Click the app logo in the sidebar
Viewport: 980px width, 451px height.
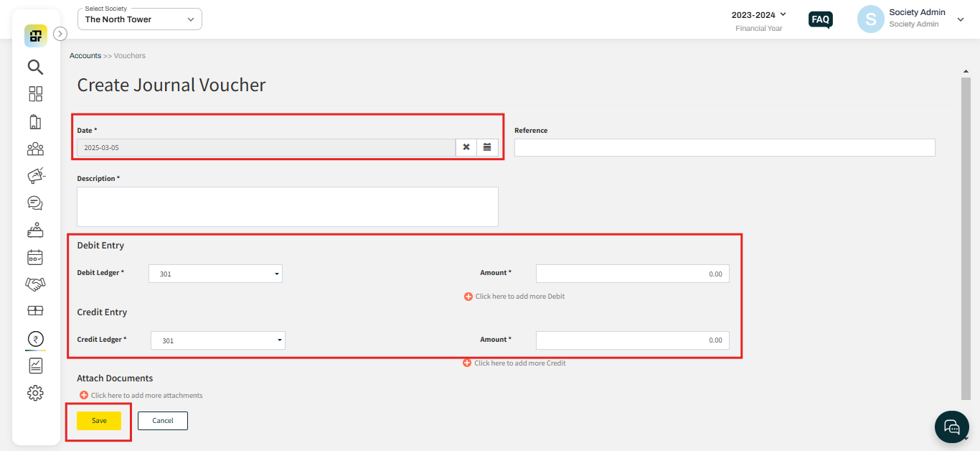(35, 35)
